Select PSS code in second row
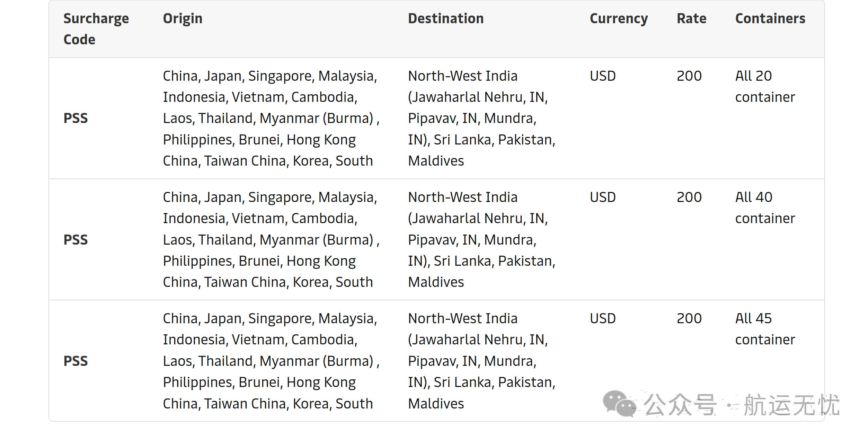Image resolution: width=868 pixels, height=440 pixels. click(x=76, y=240)
